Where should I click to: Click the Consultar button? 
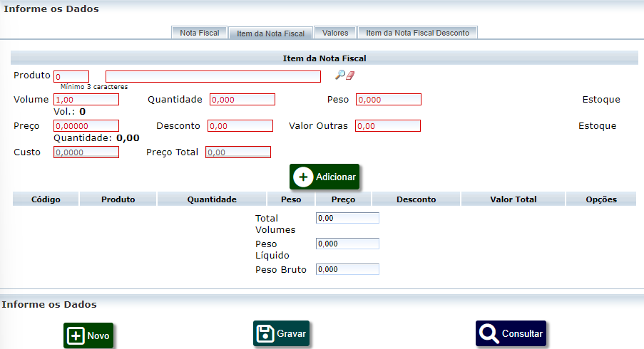click(511, 333)
